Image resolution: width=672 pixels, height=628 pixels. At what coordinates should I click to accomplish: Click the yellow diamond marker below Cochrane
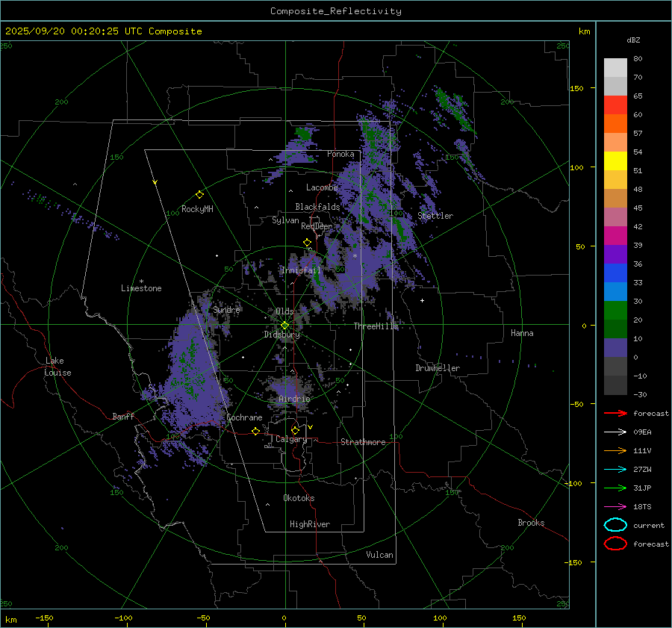pos(255,432)
